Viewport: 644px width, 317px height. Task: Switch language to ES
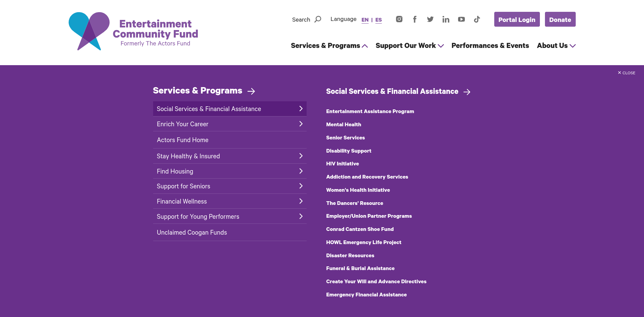coord(379,20)
